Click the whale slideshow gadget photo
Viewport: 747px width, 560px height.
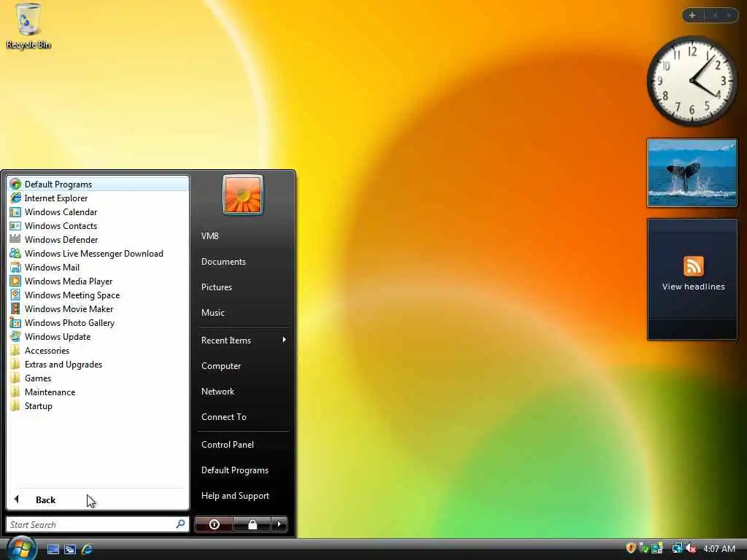(x=692, y=173)
